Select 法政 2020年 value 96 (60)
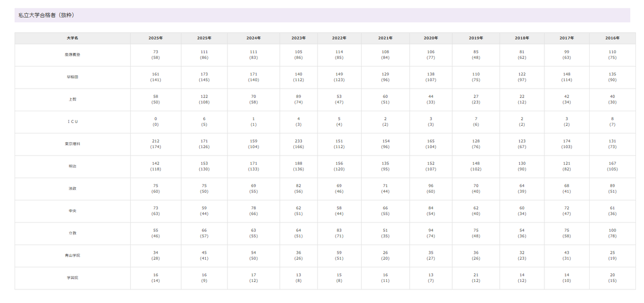Image resolution: width=644 pixels, height=303 pixels. click(431, 189)
